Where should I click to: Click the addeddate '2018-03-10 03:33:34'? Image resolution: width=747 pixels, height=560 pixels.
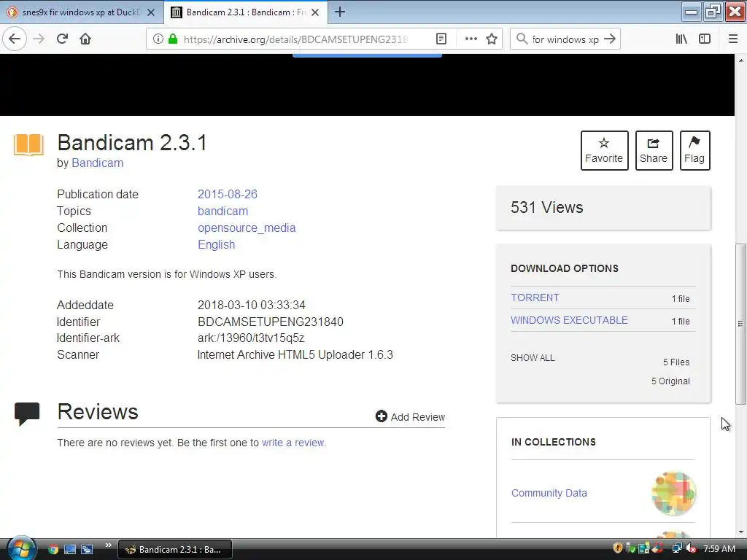(x=251, y=306)
